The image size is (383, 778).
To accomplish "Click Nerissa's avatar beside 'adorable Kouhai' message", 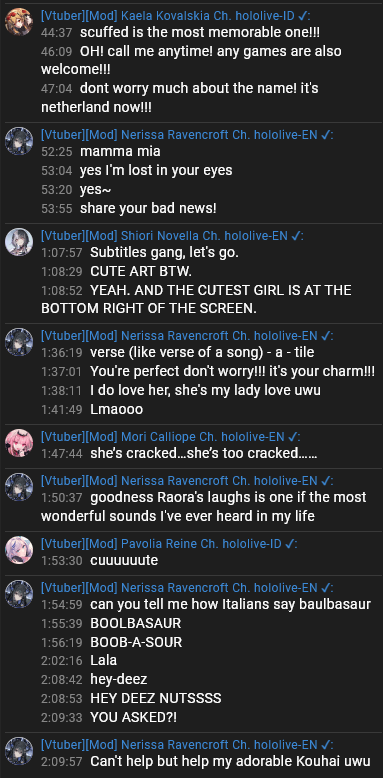I will point(19,751).
